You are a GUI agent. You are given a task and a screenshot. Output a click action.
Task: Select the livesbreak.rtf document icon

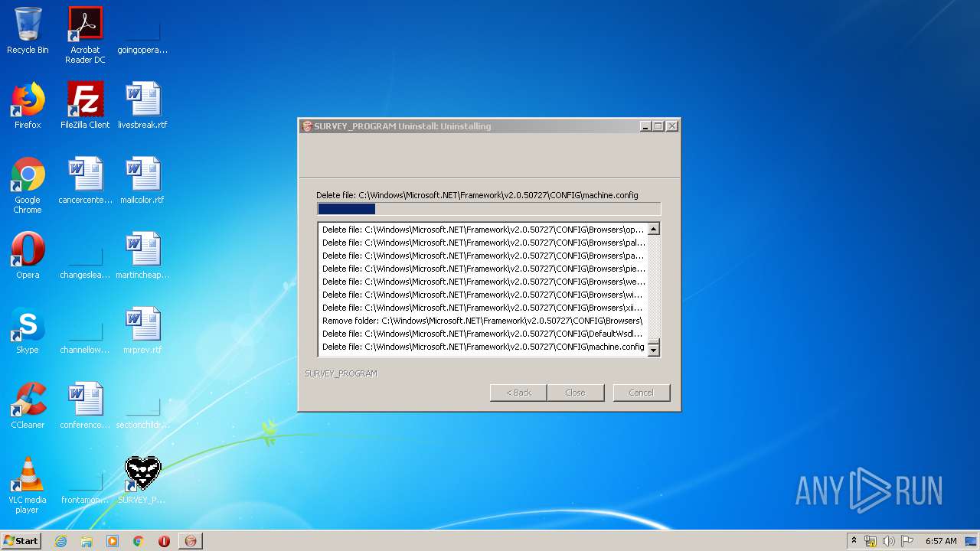[x=142, y=106]
